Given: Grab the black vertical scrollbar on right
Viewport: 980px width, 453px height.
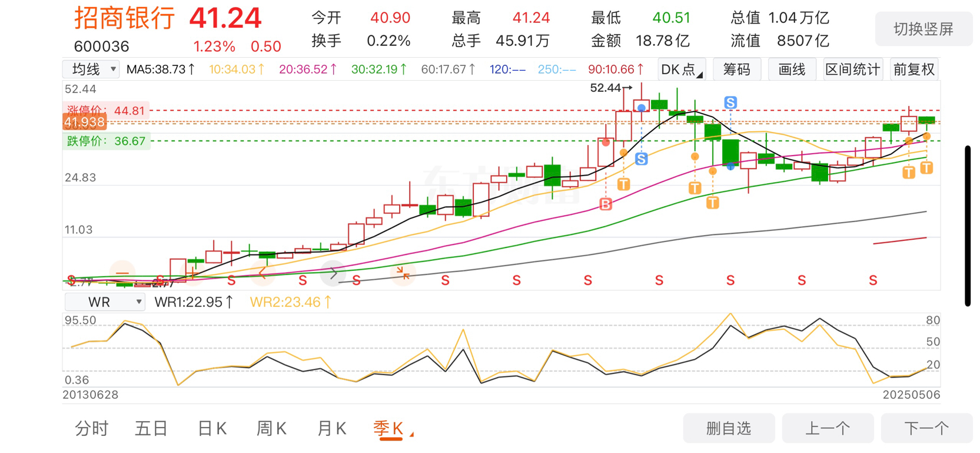Looking at the screenshot, I should click(968, 226).
